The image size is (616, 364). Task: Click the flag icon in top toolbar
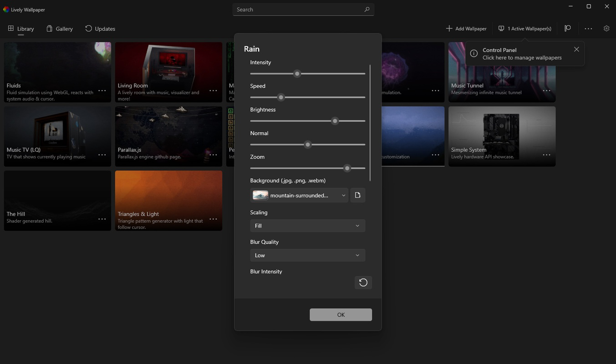click(568, 28)
